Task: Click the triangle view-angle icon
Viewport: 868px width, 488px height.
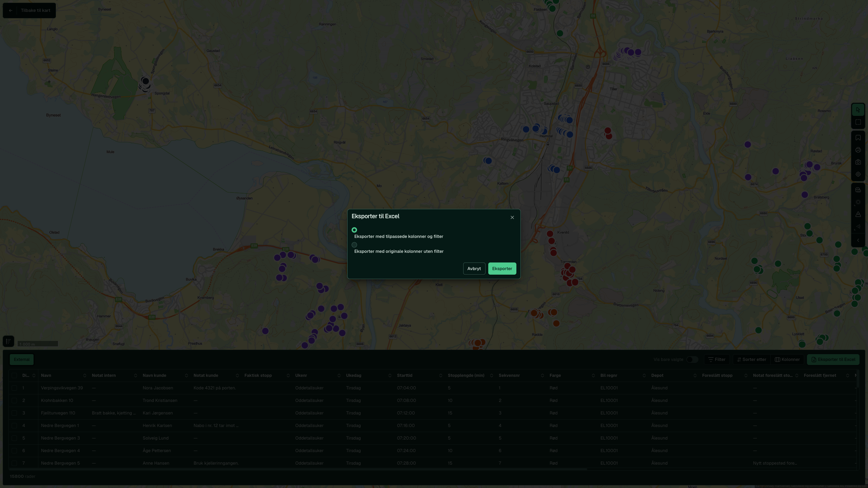Action: (858, 226)
